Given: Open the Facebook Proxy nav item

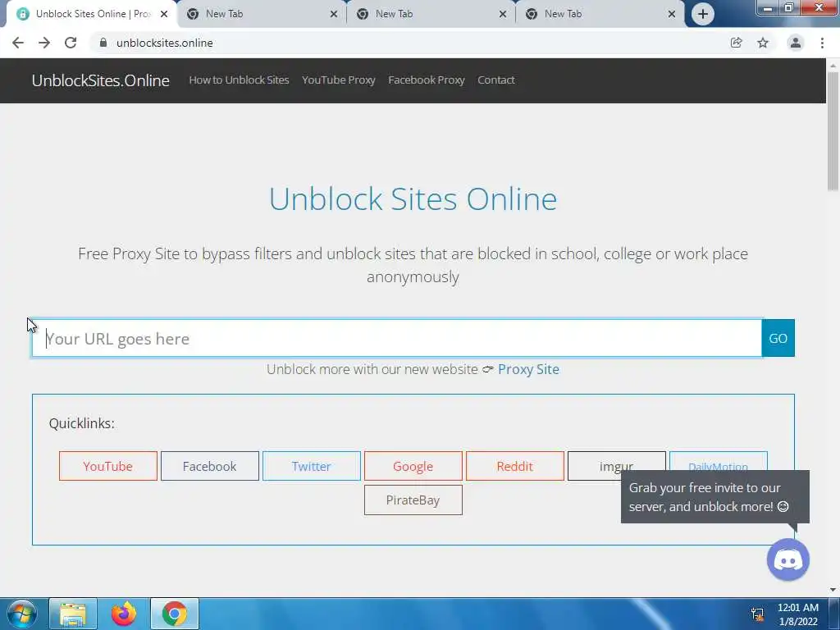Looking at the screenshot, I should [x=427, y=80].
